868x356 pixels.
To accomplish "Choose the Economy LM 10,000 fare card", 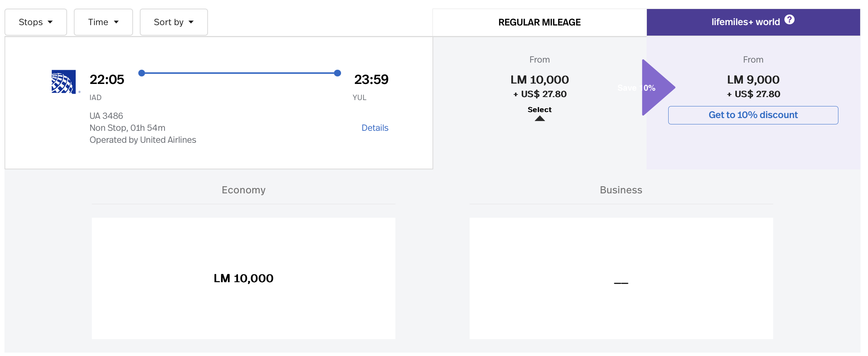I will point(244,278).
